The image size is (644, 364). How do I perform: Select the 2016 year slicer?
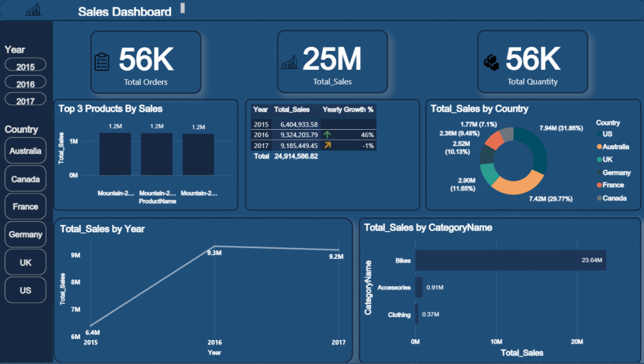tap(26, 83)
